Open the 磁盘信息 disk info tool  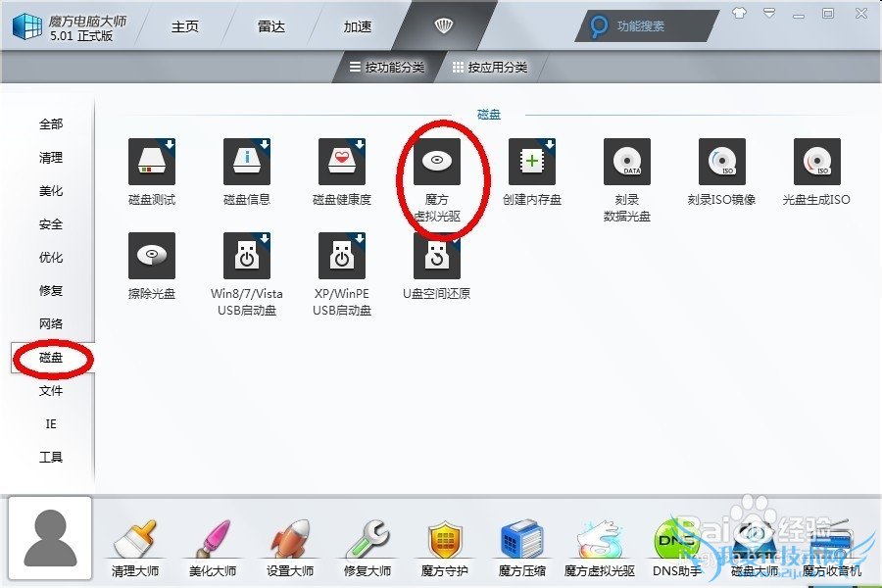tap(247, 162)
